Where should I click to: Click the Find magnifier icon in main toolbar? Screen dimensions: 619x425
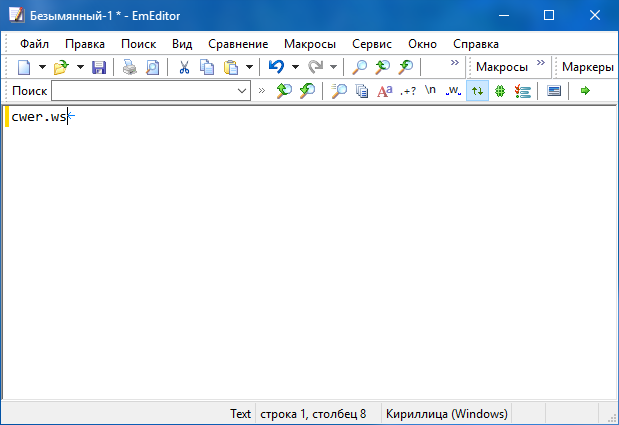360,67
